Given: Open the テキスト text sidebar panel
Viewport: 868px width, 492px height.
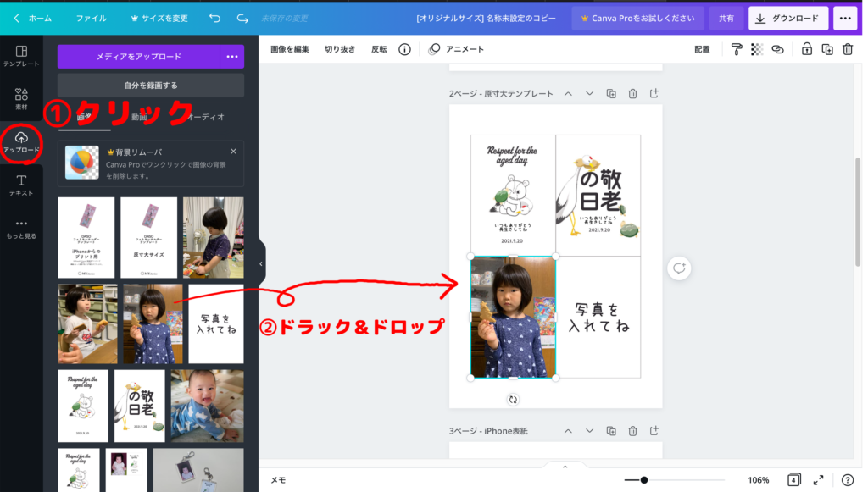Looking at the screenshot, I should click(x=21, y=185).
